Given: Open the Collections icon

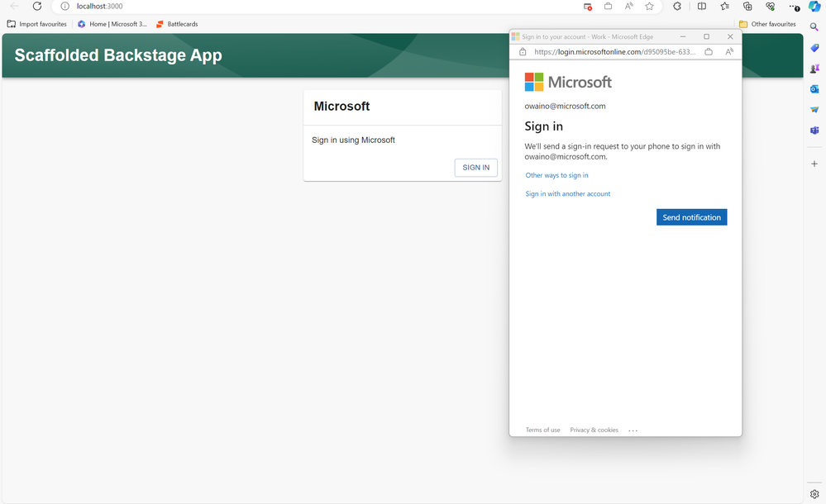Looking at the screenshot, I should pos(747,7).
